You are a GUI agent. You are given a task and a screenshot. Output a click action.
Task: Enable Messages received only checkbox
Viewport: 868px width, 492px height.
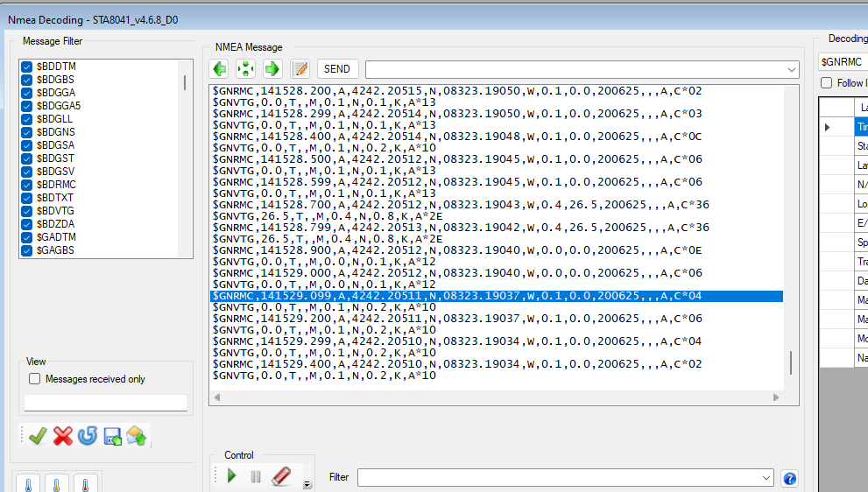coord(34,379)
